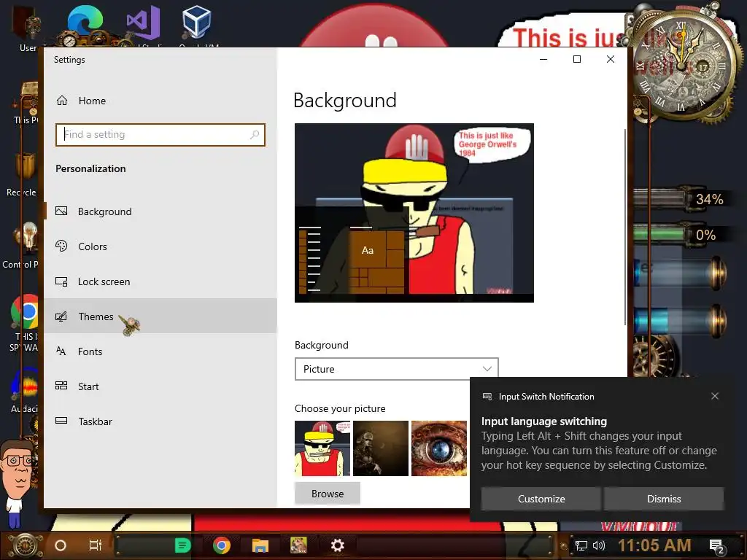The height and width of the screenshot is (560, 747).
Task: Open the box game icon on taskbar
Action: coord(298,545)
